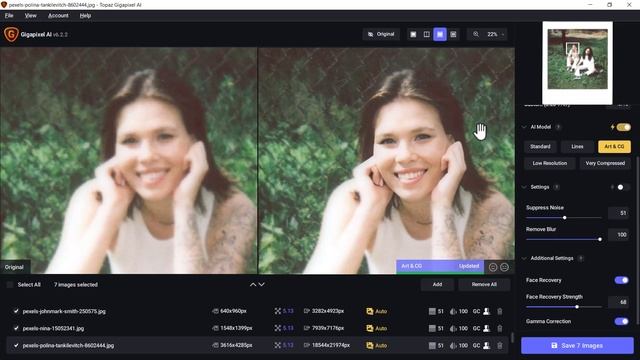Toggle the Original preview button
Screen dimensions: 640x360
[381, 34]
